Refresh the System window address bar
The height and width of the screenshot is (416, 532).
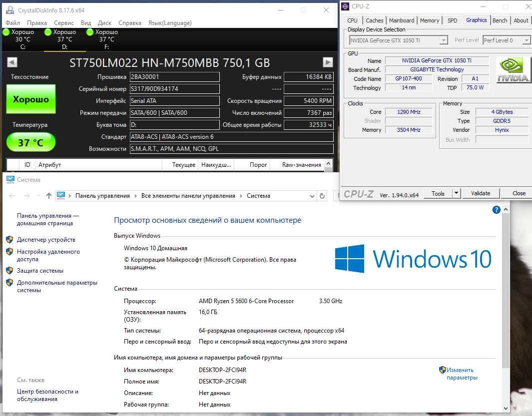click(x=322, y=196)
